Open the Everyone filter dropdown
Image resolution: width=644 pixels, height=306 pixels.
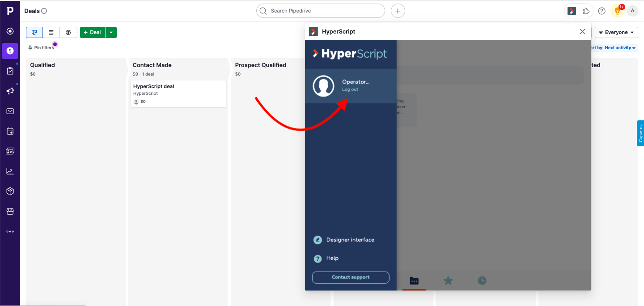pos(616,32)
